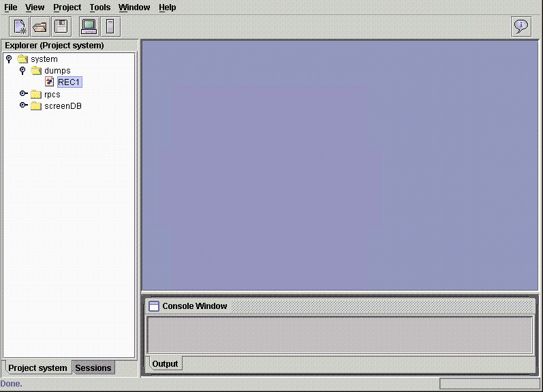Open the Window menu
Image resolution: width=543 pixels, height=392 pixels.
tap(134, 7)
